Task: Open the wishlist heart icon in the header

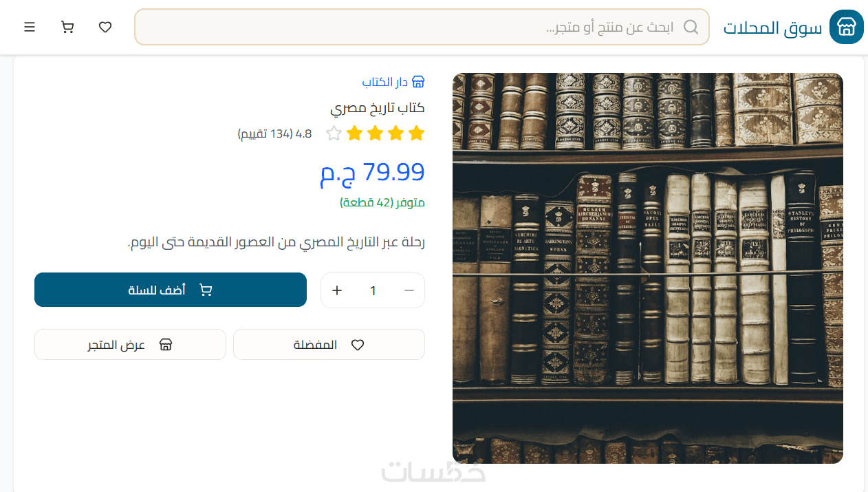Action: point(105,27)
